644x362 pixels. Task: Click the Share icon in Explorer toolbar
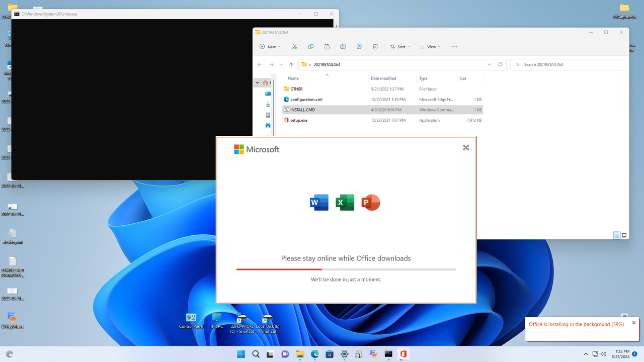click(x=359, y=47)
